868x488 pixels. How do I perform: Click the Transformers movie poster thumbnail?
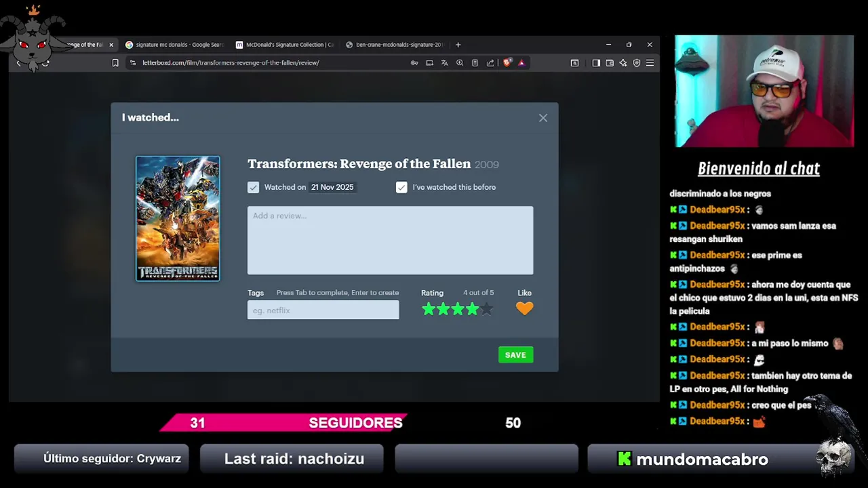coord(178,218)
